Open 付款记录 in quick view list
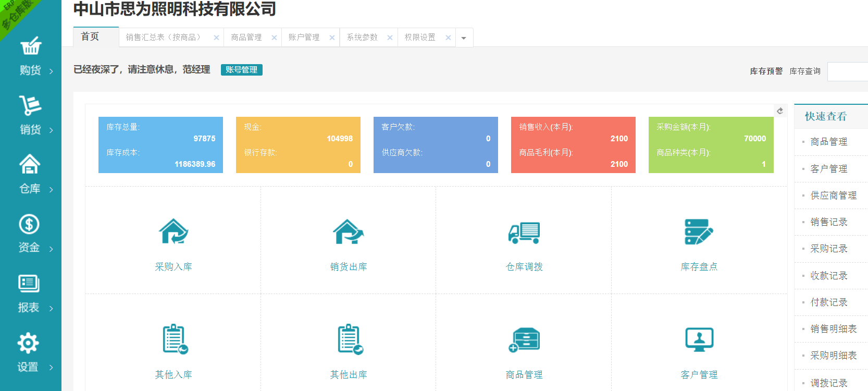The height and width of the screenshot is (391, 868). 829,302
